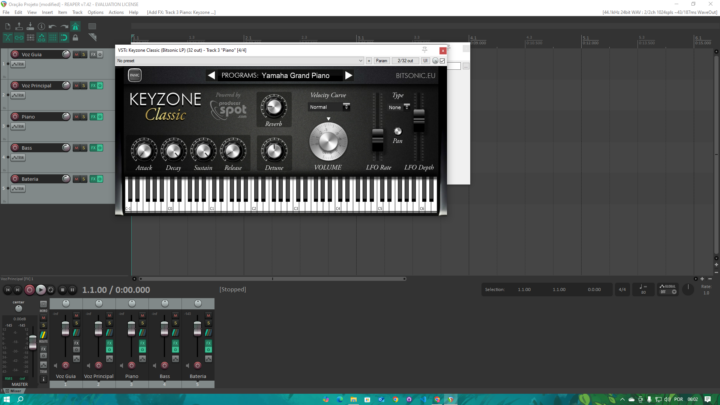
Task: Open envelope trim button on Piano track
Action: (x=18, y=126)
